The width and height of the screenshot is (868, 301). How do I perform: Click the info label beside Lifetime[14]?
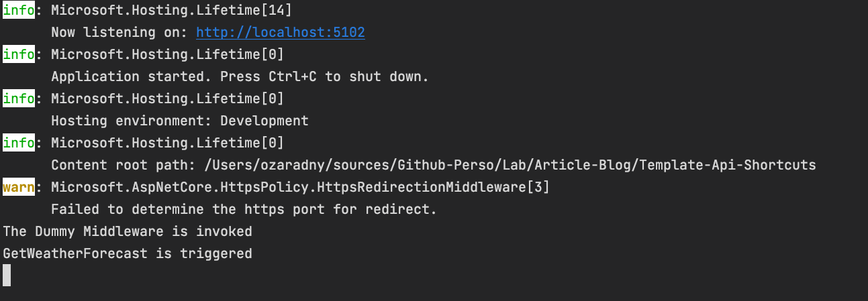tap(18, 10)
